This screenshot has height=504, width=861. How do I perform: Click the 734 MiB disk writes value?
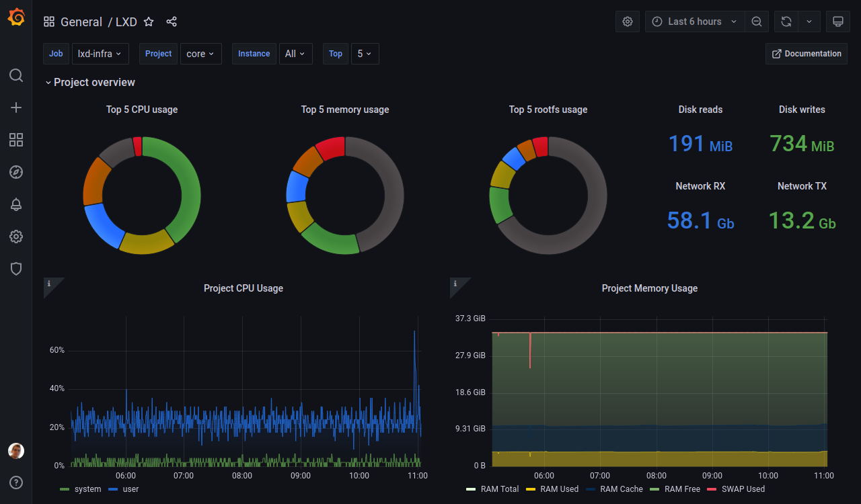(802, 144)
